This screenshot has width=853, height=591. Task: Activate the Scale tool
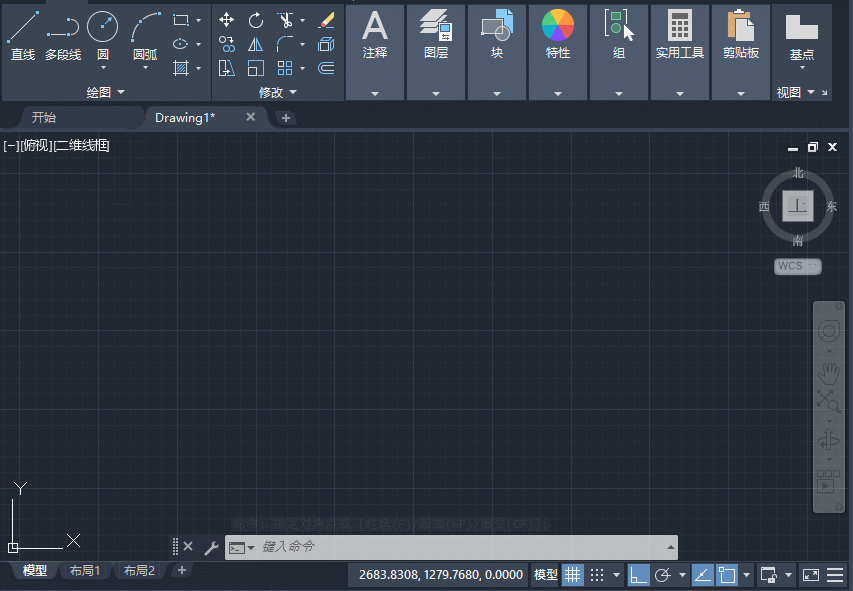click(256, 68)
